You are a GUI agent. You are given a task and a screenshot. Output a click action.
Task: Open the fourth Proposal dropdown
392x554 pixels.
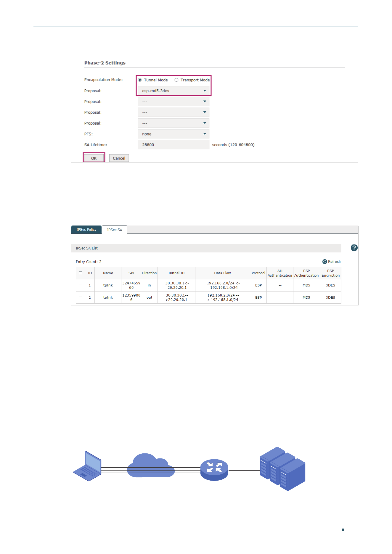coord(173,123)
